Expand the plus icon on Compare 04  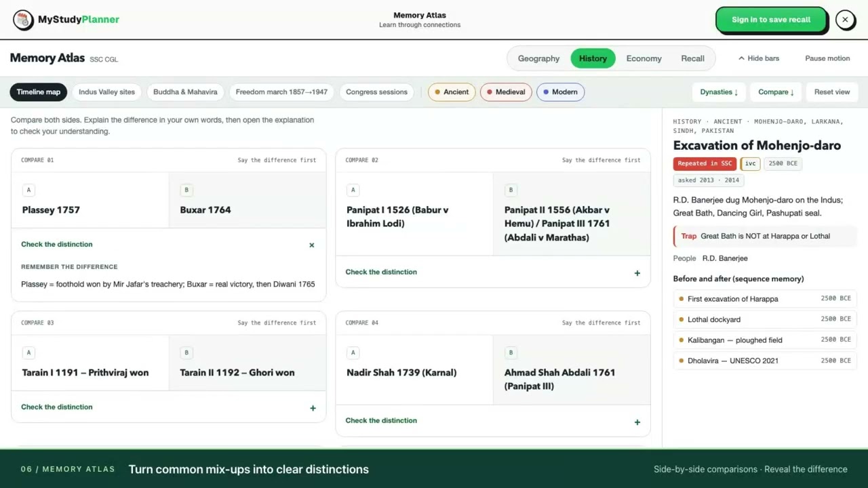637,422
